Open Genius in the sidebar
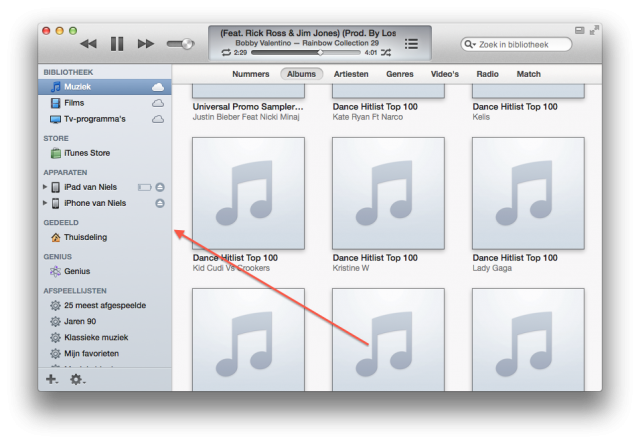This screenshot has height=444, width=640. [104, 271]
